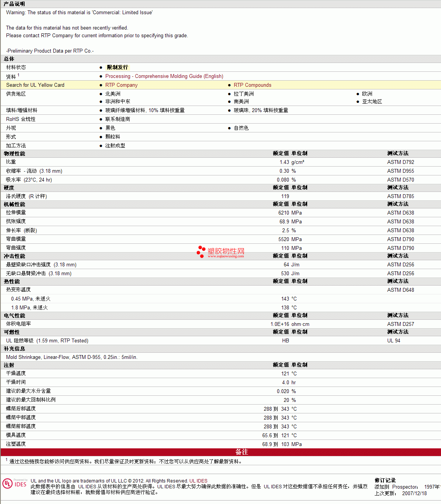
Task: Select the '玻璃纤维增强材料, 10% 填料按重量' filler entry
Action: (145, 111)
